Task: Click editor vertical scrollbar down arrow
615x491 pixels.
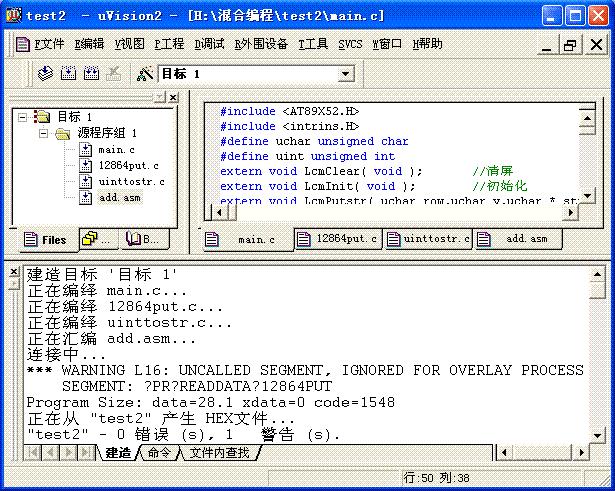Action: click(x=587, y=195)
